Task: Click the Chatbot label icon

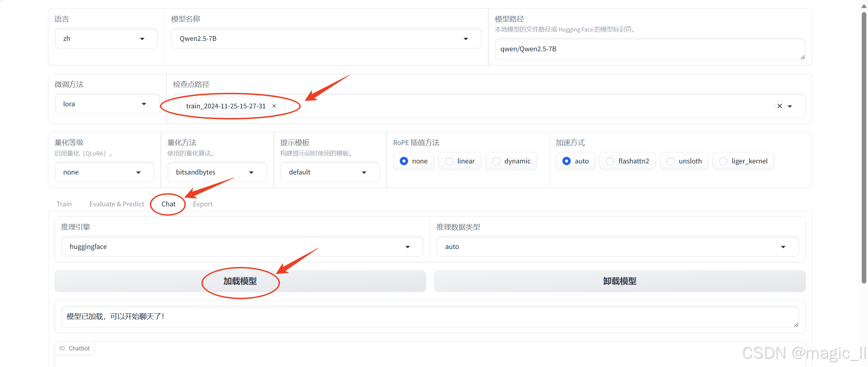Action: click(62, 348)
